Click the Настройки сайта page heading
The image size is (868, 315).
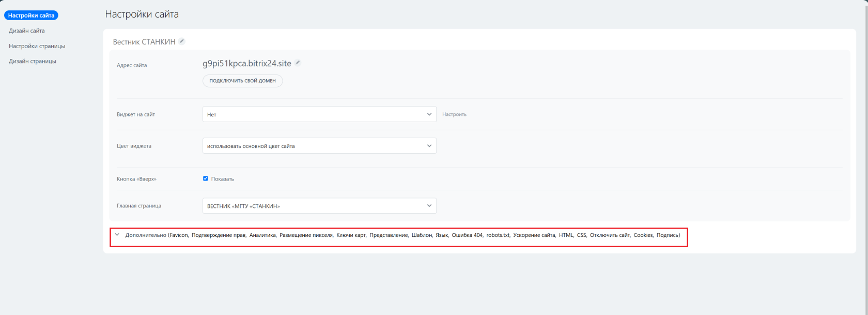click(142, 14)
